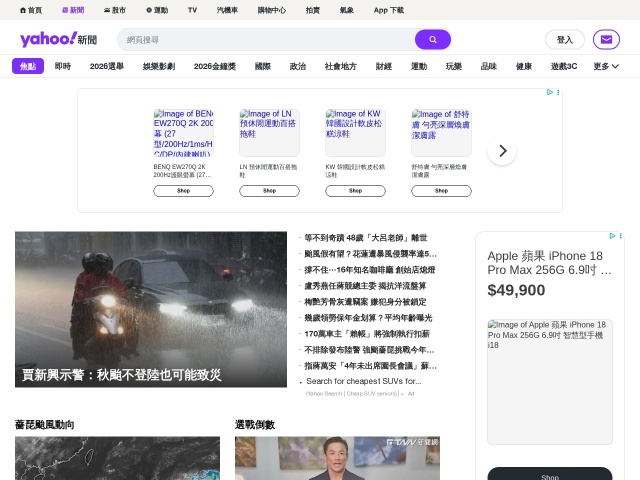Screen dimensions: 640x480
Task: Open headline 不排除發布陸警
Action: click(369, 350)
